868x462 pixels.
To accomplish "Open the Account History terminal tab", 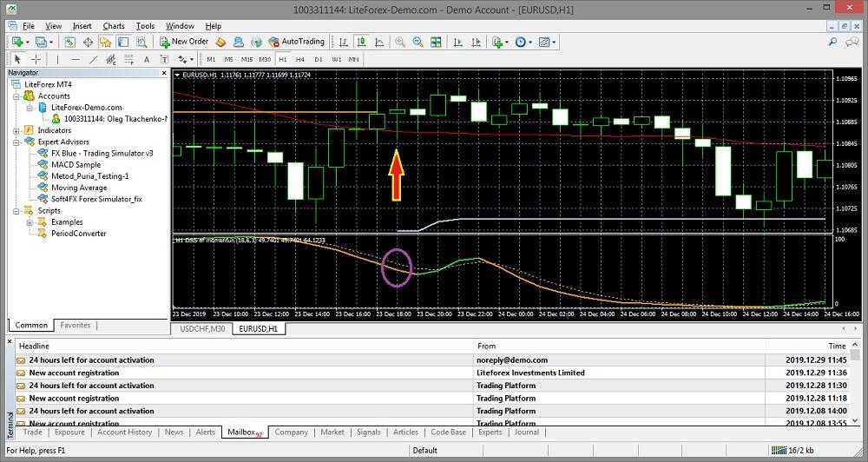I will (124, 432).
